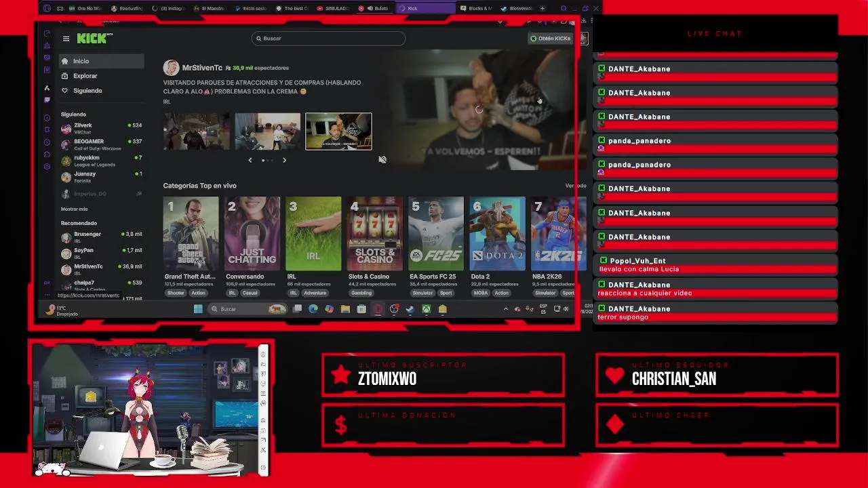Open followed channel Juanszy
This screenshot has width=868, height=488.
pos(101,177)
